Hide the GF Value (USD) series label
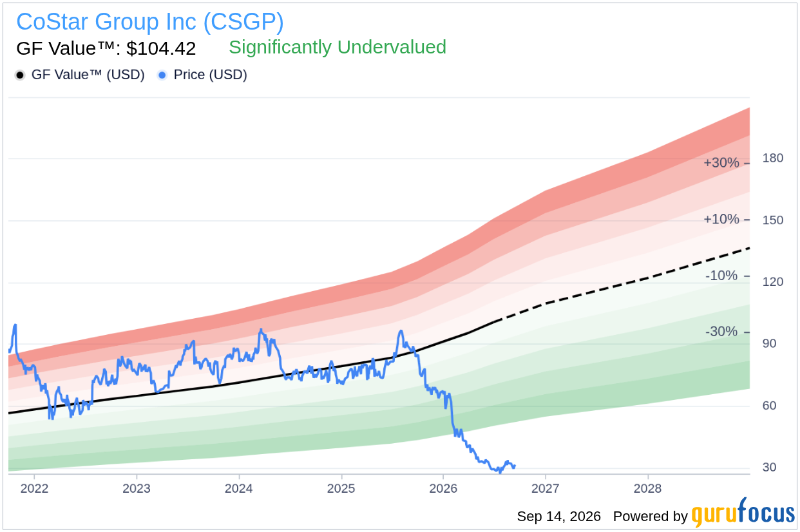 (x=88, y=75)
